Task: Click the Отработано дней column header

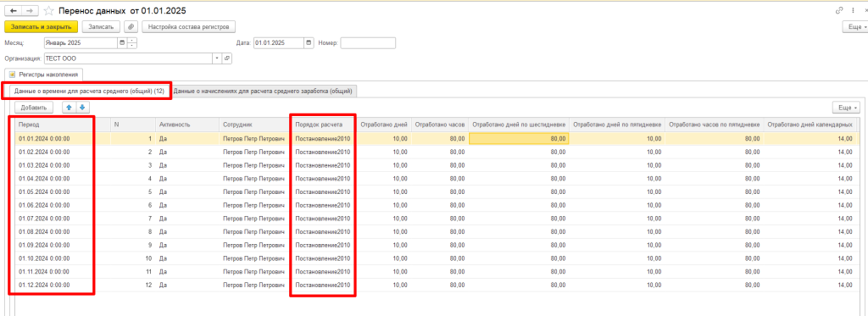Action: point(384,125)
